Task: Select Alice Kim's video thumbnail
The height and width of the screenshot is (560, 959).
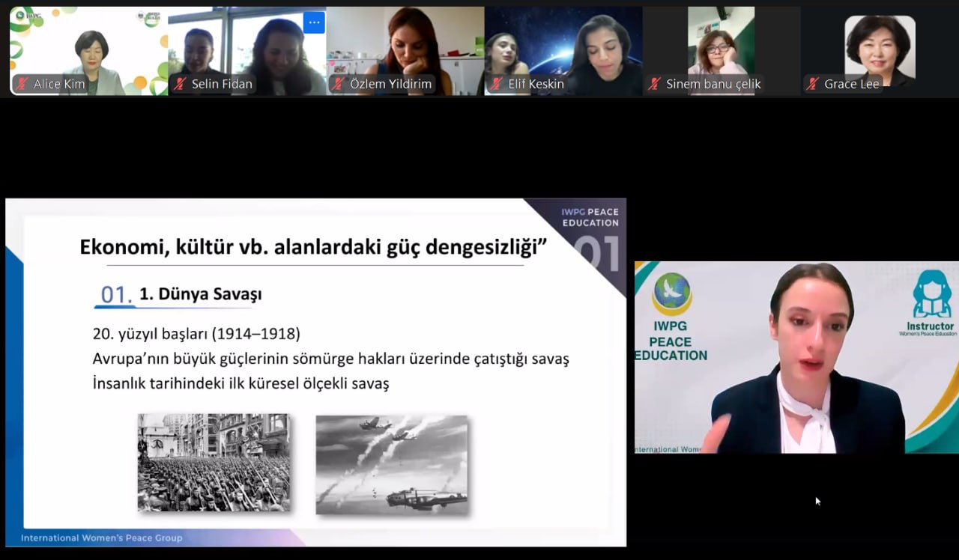Action: [88, 45]
